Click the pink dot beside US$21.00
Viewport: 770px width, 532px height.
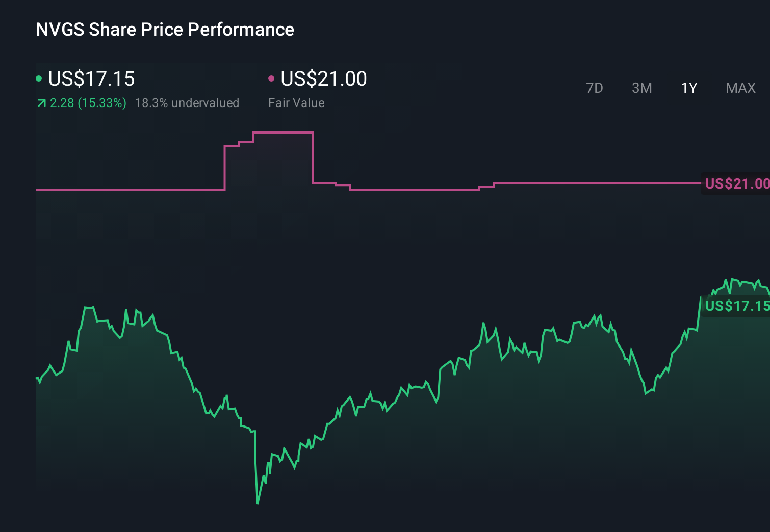pyautogui.click(x=272, y=78)
